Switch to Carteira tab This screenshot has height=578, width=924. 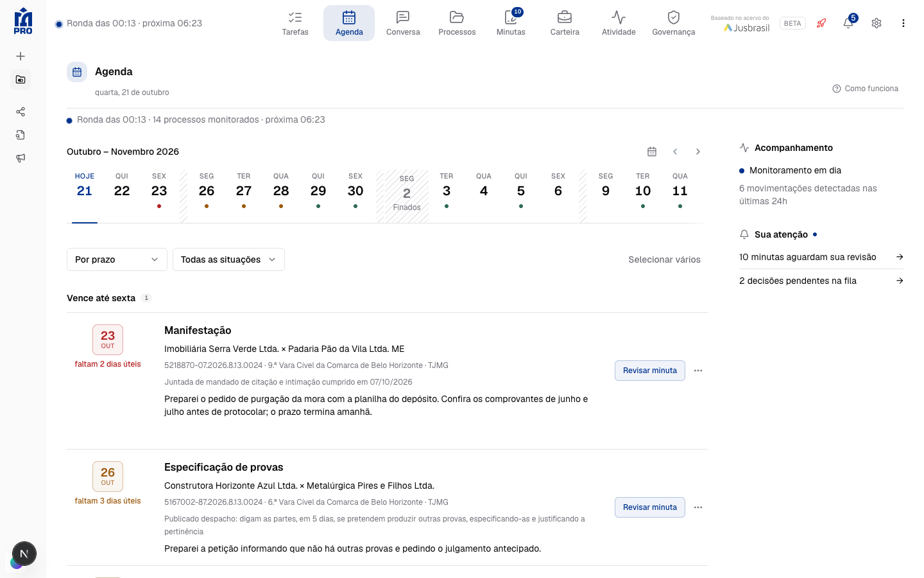[565, 23]
